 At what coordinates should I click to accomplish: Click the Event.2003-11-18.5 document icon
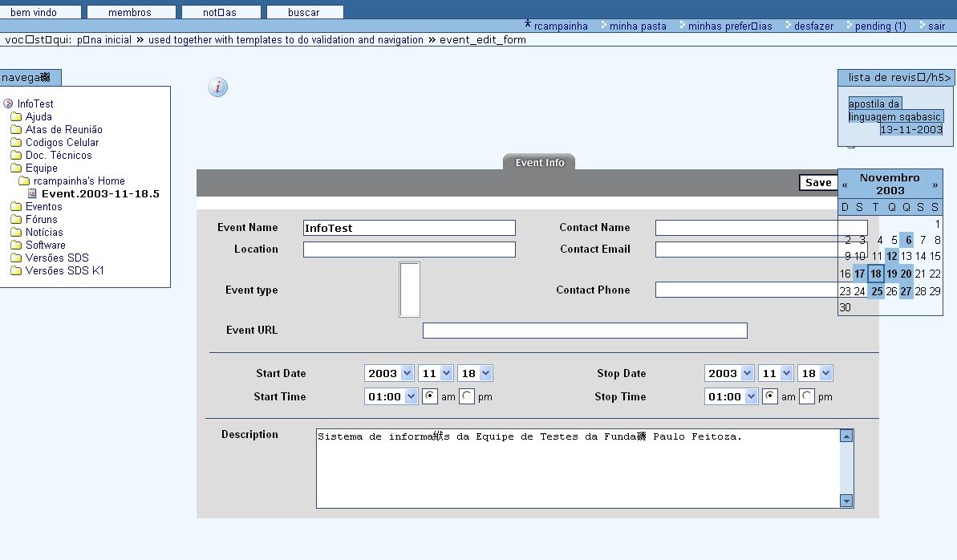32,194
